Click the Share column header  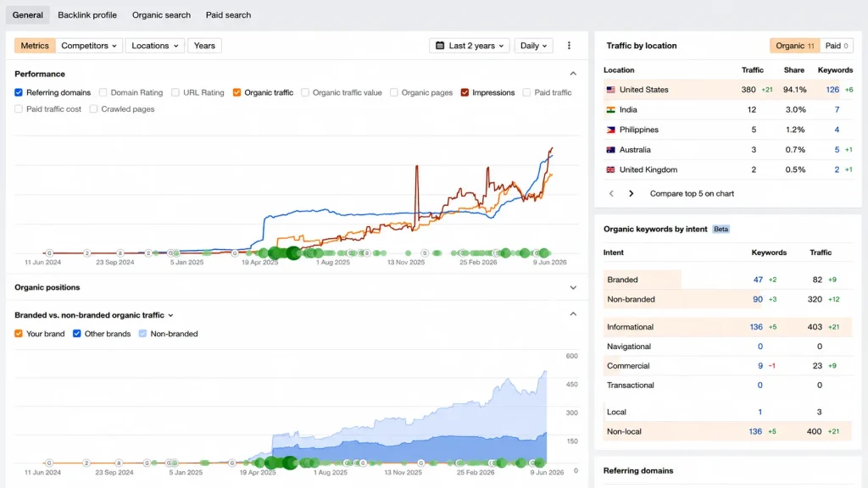tap(793, 69)
